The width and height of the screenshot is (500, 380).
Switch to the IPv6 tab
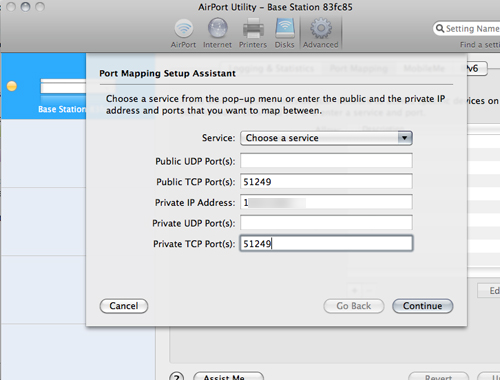[x=471, y=69]
